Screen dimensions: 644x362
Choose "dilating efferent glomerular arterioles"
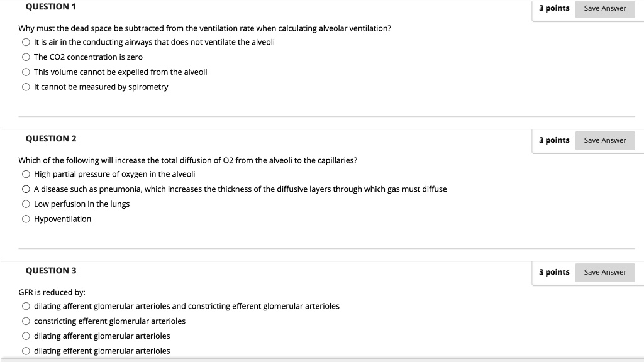[x=26, y=351]
